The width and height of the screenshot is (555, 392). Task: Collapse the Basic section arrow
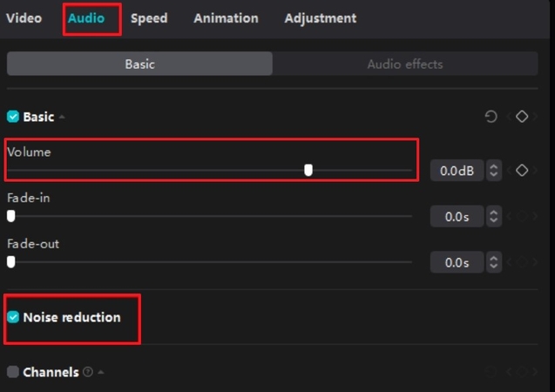[63, 117]
